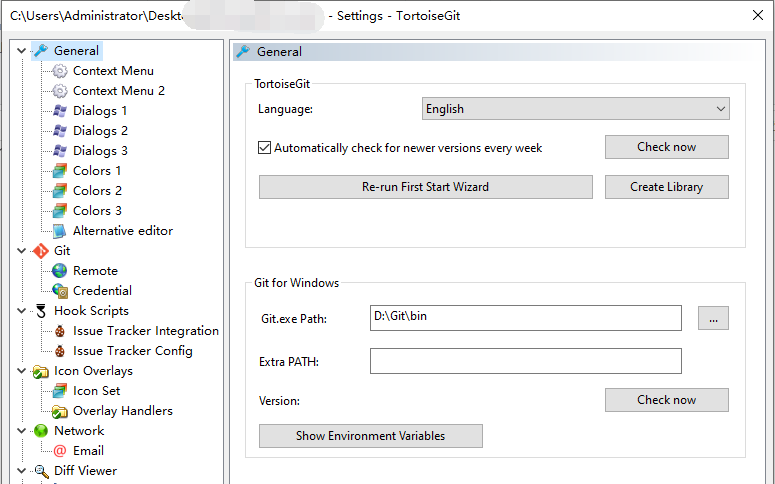Screen dimensions: 775x484
Task: Click Check now for TortoiseGit updates
Action: [666, 147]
